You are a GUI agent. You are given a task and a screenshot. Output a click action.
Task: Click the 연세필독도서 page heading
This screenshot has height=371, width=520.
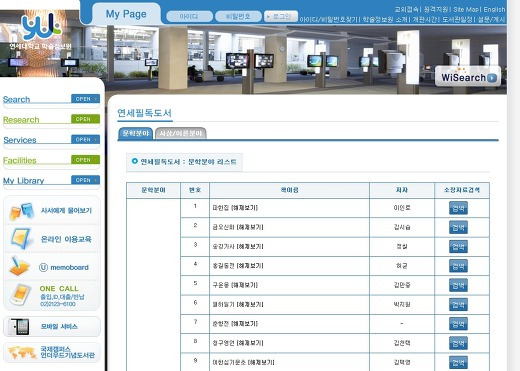click(x=144, y=113)
